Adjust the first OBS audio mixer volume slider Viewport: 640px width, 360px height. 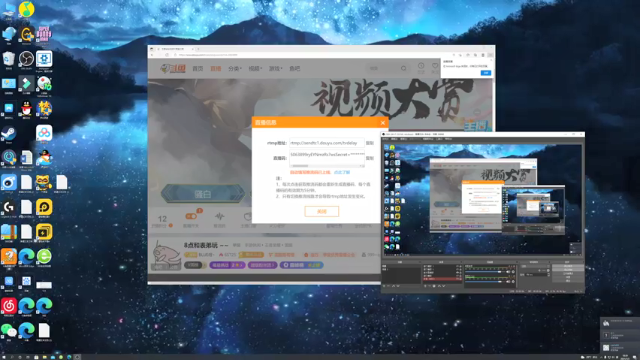tap(486, 271)
